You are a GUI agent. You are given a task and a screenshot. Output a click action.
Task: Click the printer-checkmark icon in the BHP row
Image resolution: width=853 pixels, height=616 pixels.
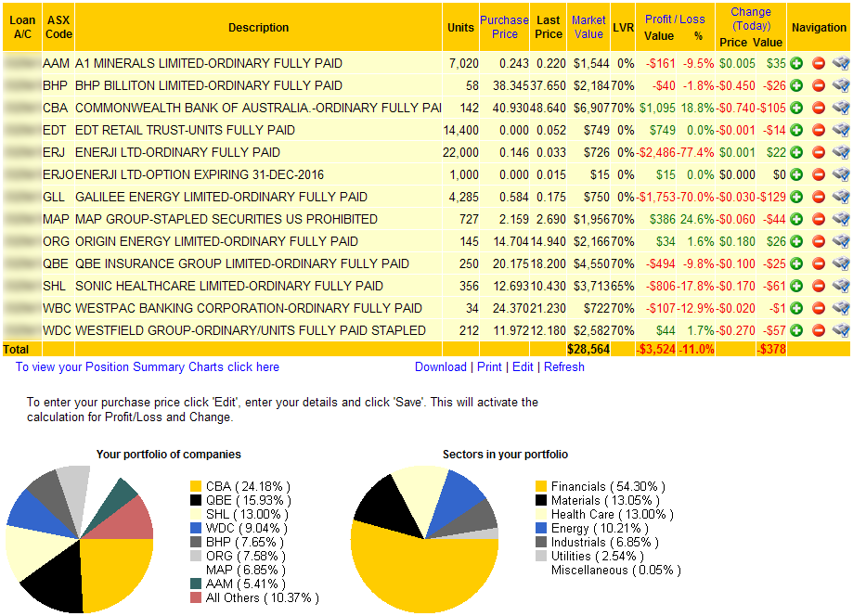tap(841, 86)
